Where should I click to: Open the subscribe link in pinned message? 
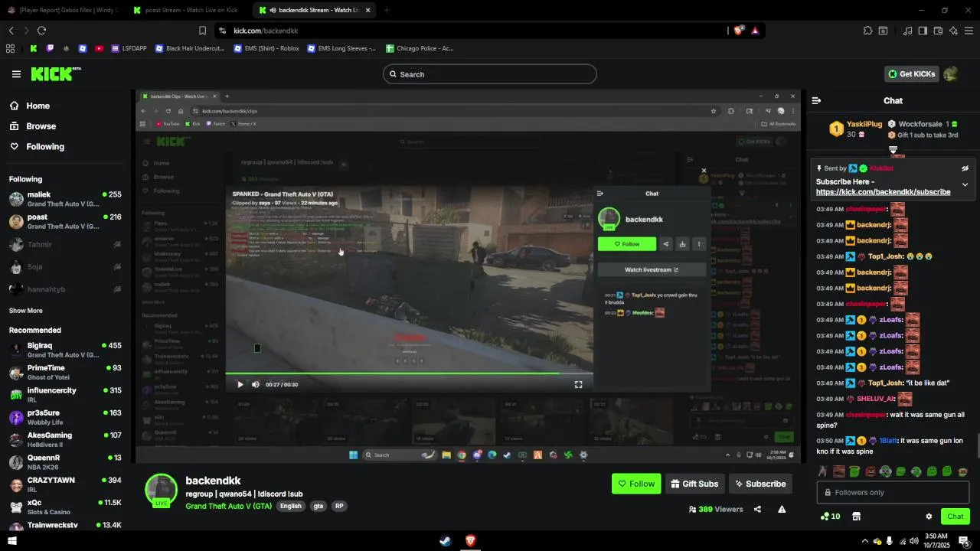click(883, 192)
